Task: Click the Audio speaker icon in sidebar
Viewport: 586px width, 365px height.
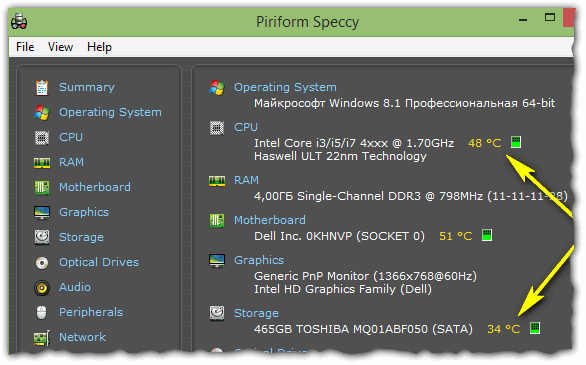Action: pos(42,288)
